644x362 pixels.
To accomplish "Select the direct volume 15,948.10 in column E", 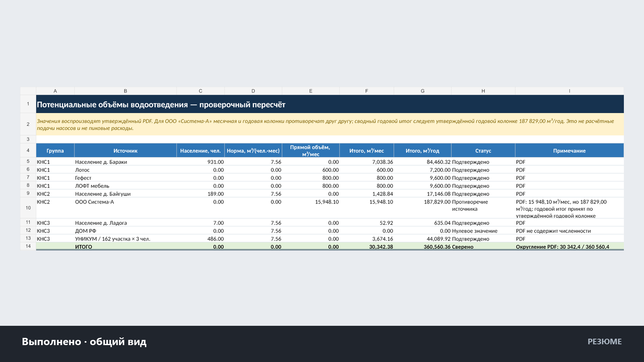I will [311, 208].
